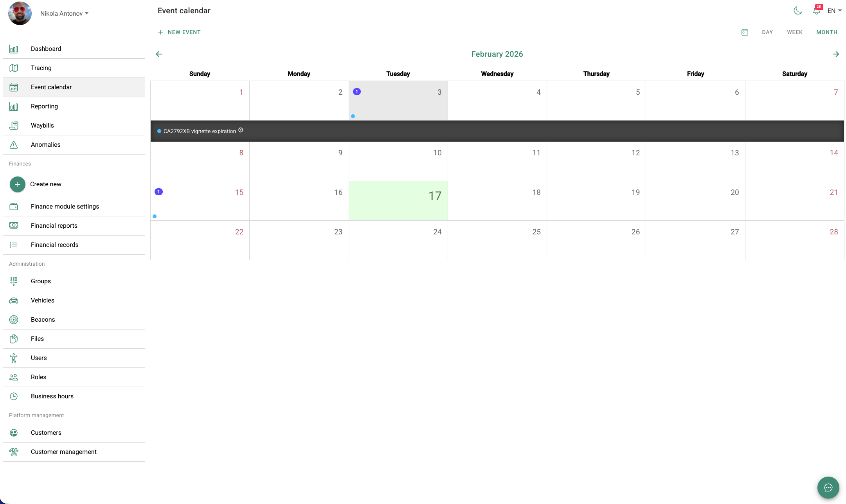Open the Anomalies warning icon
Viewport: 846px width, 504px height.
pyautogui.click(x=14, y=144)
